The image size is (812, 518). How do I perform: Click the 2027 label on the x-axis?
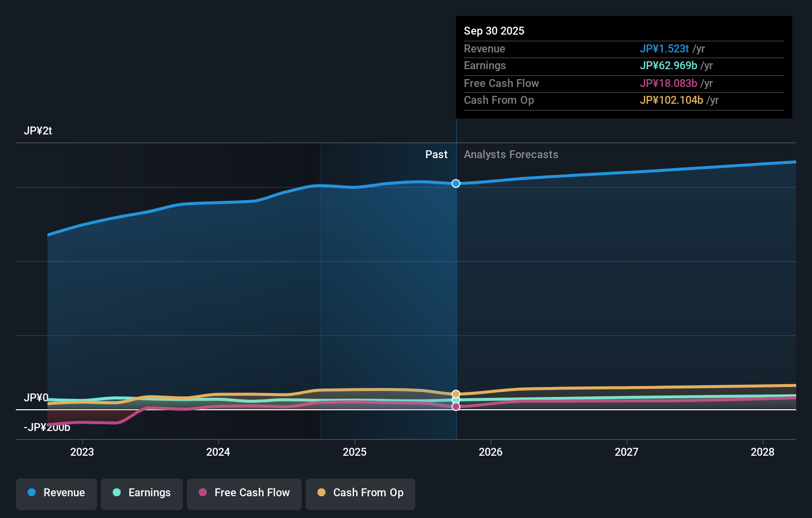pyautogui.click(x=627, y=452)
